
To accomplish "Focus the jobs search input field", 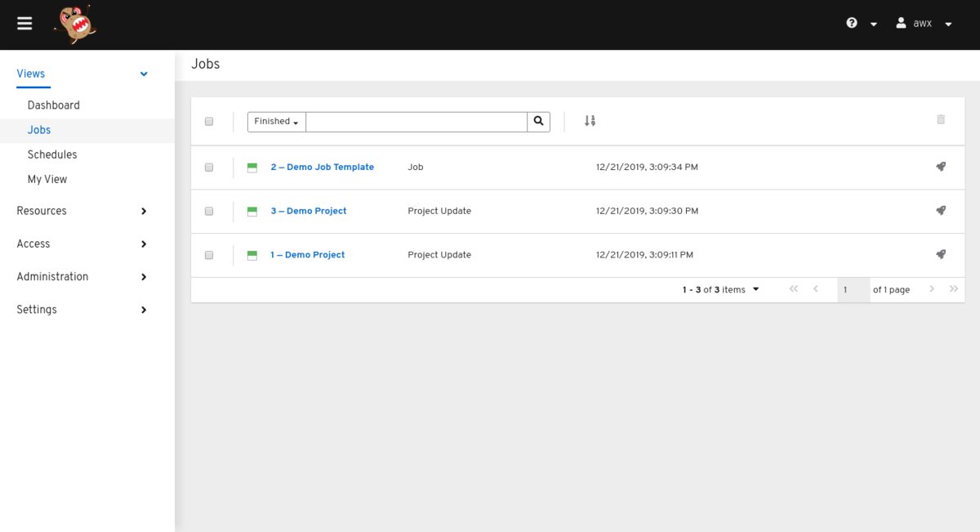I will click(416, 122).
